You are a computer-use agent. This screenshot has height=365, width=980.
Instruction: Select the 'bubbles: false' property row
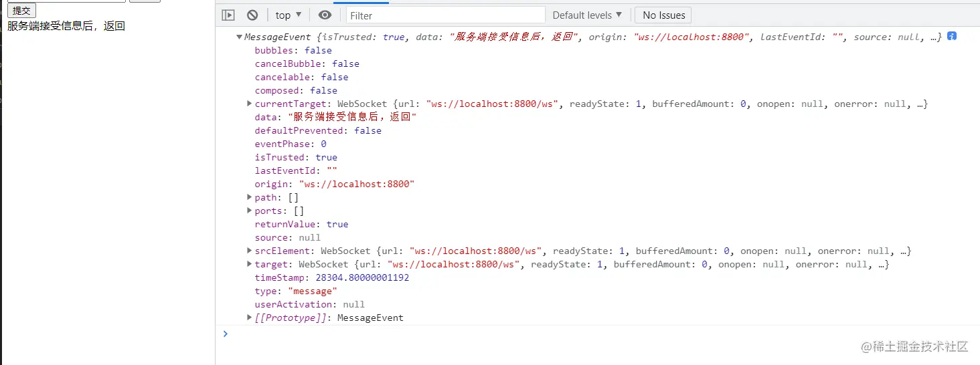pos(293,50)
